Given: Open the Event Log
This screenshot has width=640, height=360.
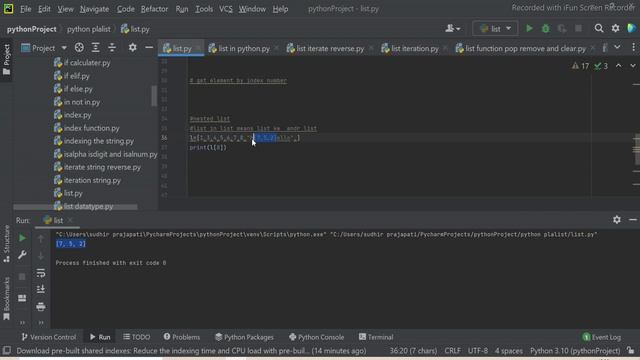Looking at the screenshot, I should point(602,337).
